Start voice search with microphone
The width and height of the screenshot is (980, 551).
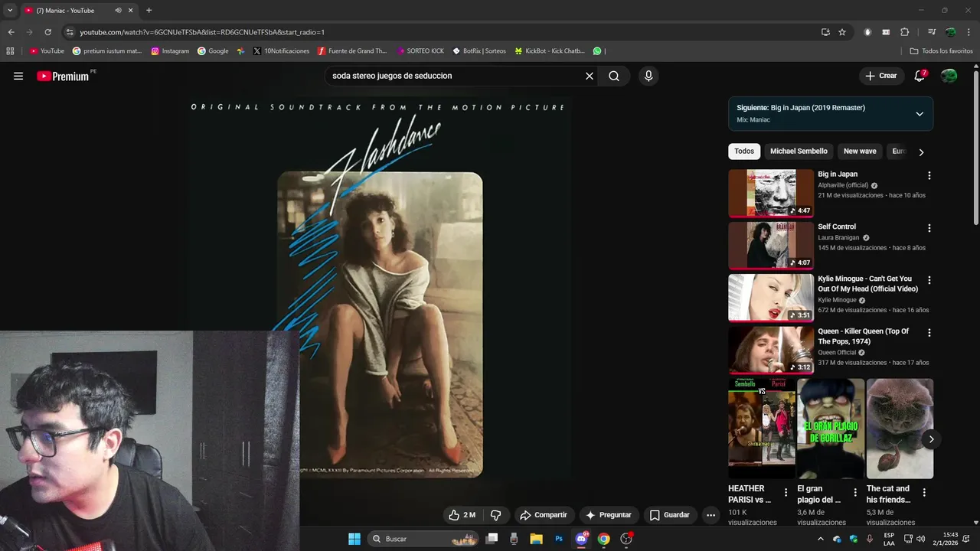click(x=648, y=76)
